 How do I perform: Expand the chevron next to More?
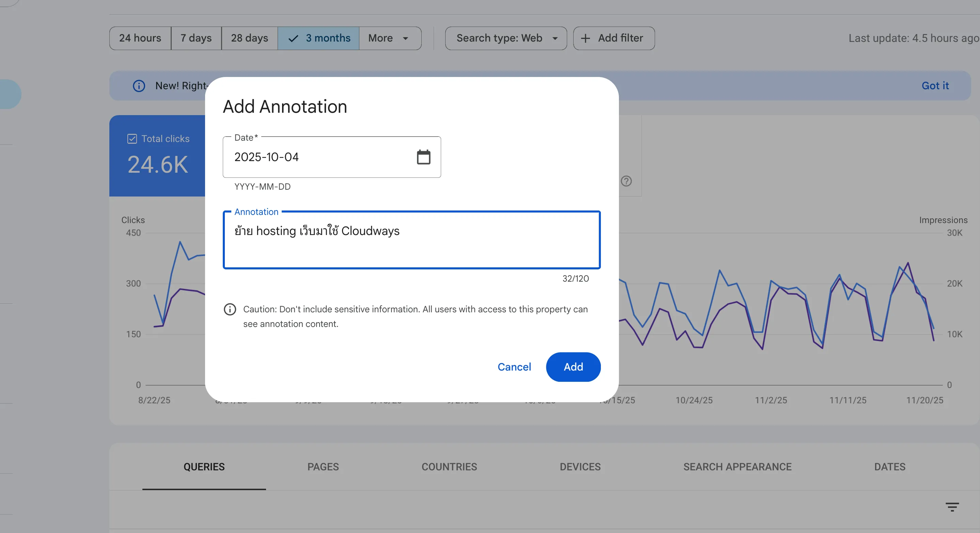pyautogui.click(x=405, y=38)
